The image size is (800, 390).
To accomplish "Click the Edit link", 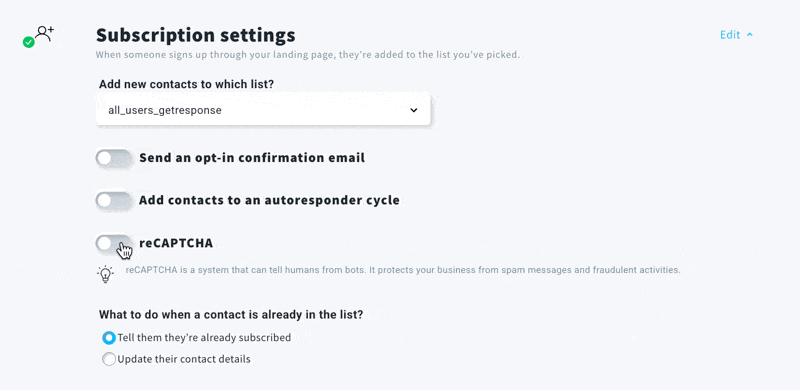I will [x=730, y=35].
